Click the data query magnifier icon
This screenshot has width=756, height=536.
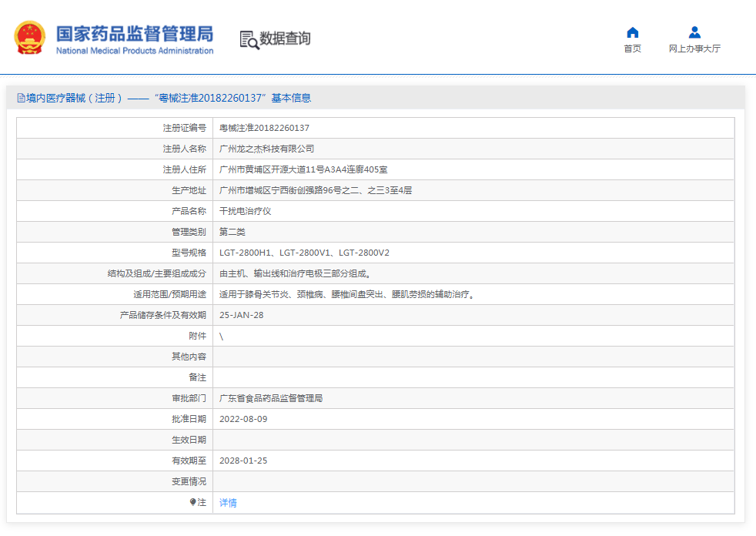[249, 39]
